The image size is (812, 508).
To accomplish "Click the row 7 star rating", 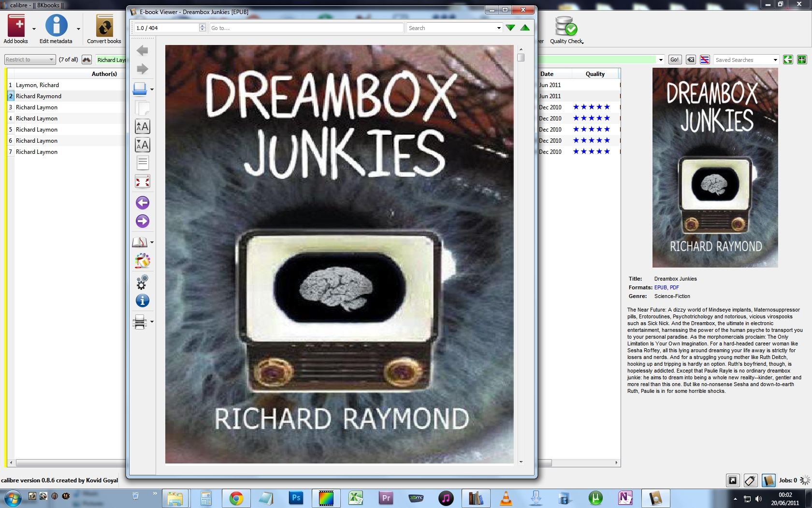I will (591, 151).
